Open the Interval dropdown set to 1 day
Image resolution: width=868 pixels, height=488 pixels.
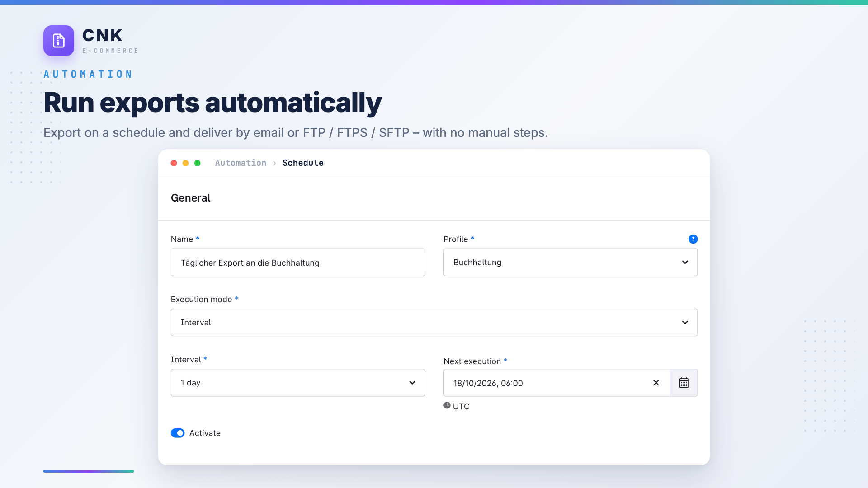point(297,383)
